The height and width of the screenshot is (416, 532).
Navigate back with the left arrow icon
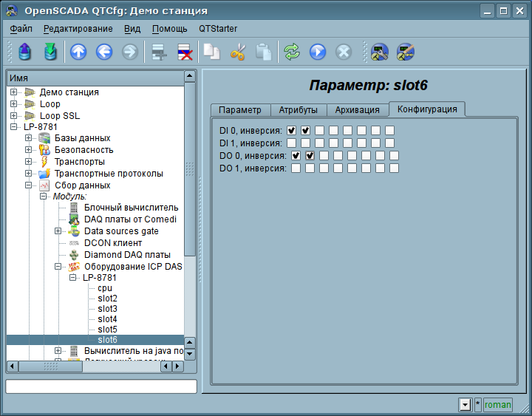coord(104,52)
